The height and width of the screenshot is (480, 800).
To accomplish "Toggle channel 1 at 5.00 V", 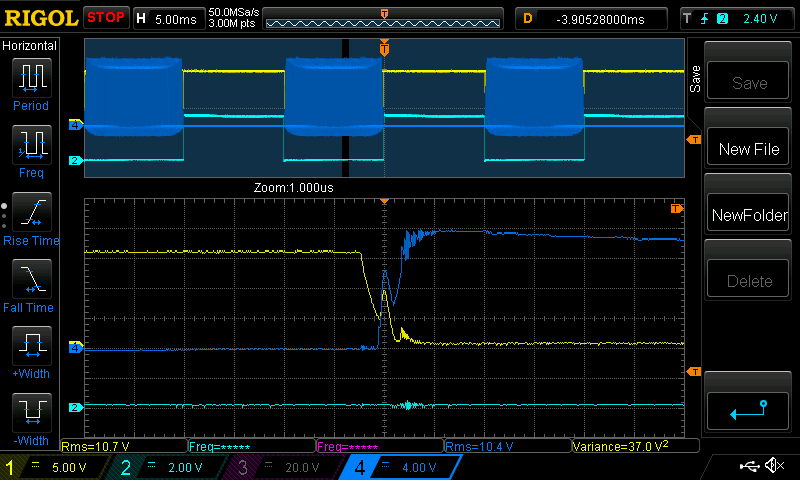I will [x=55, y=467].
